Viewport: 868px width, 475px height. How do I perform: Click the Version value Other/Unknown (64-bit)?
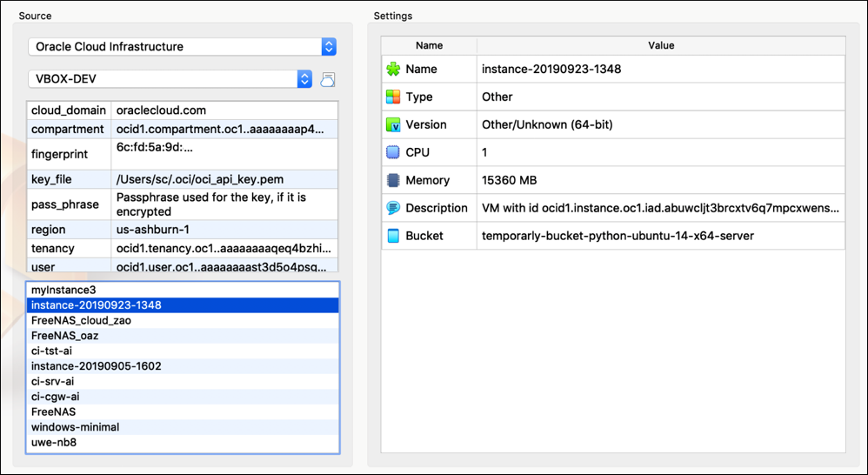[661, 124]
